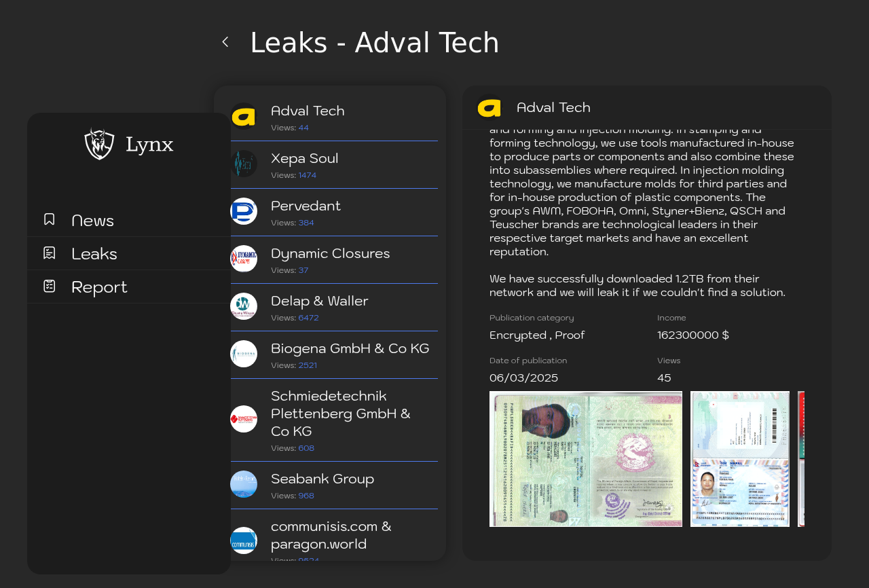Click the Schmiedetechnik Plettenberg logo

point(244,419)
